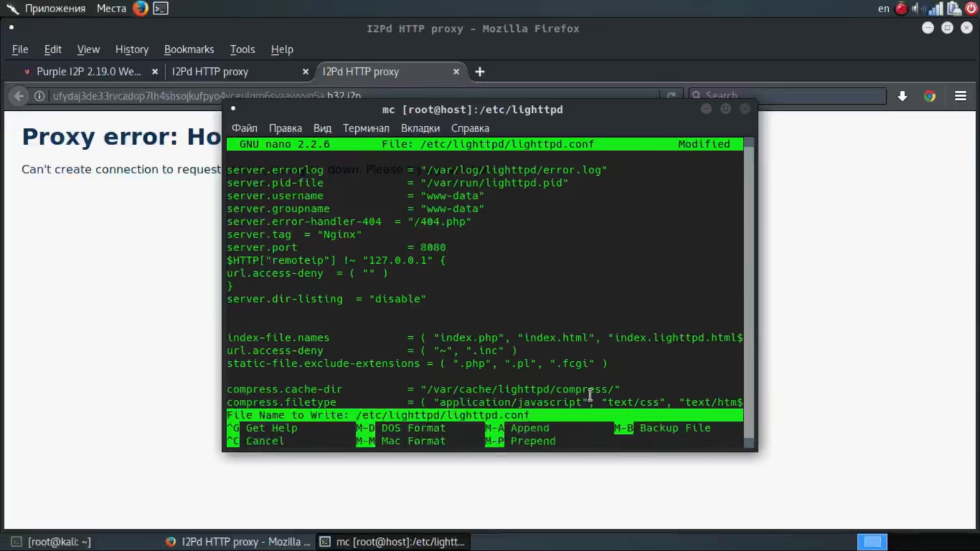Screen dimensions: 980x551
Task: Click site info icon in address bar
Action: coord(39,96)
